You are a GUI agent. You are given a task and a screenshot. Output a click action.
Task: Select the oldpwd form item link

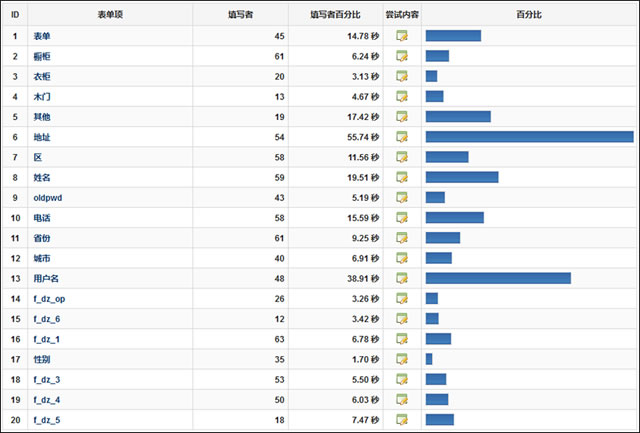(x=48, y=198)
